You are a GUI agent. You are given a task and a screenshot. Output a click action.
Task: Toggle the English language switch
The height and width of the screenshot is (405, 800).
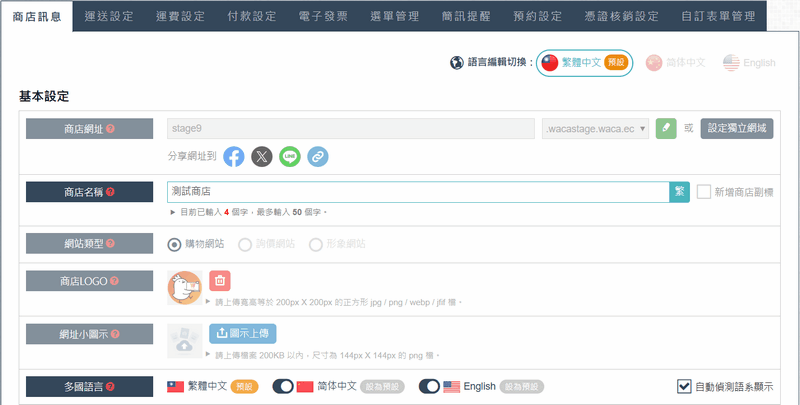pos(429,386)
